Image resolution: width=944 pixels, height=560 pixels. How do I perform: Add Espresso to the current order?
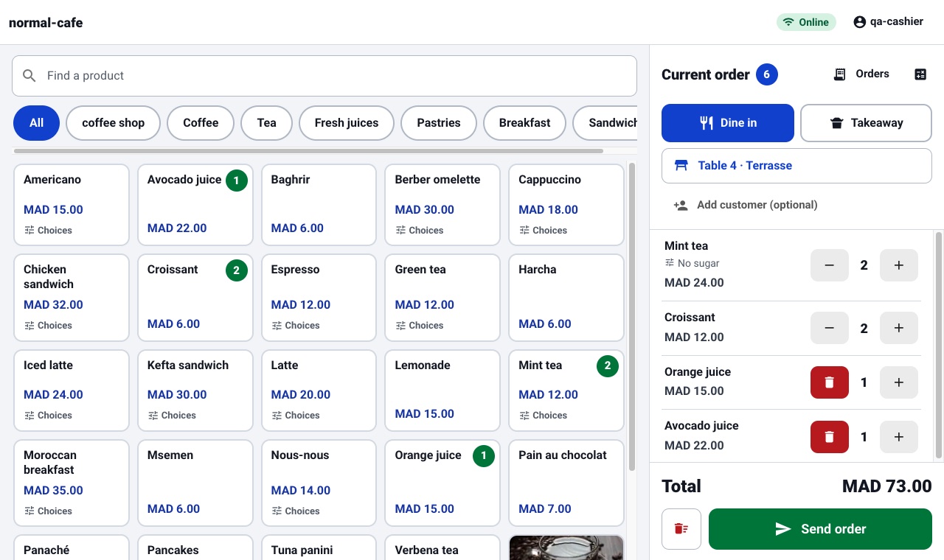(319, 298)
